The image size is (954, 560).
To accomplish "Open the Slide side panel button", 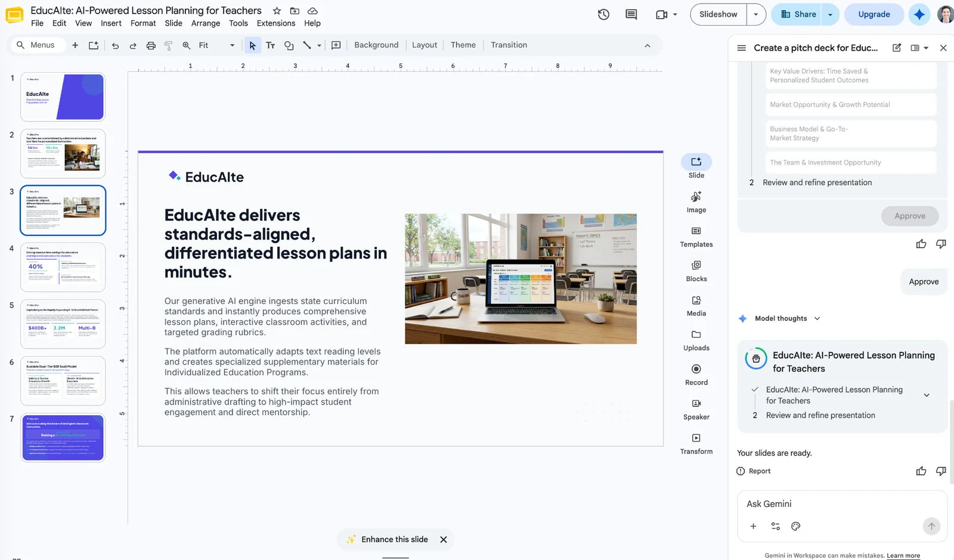I will point(696,167).
